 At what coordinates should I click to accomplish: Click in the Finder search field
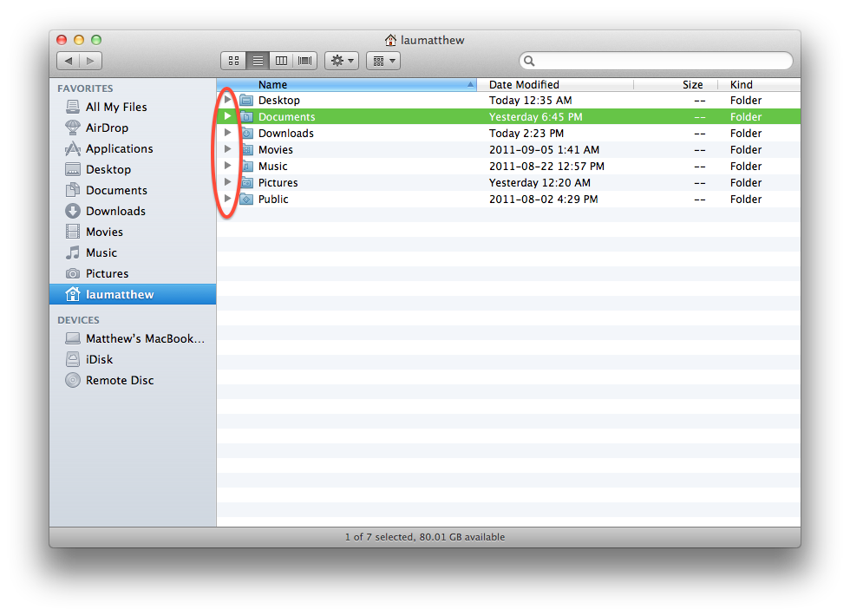[x=656, y=61]
